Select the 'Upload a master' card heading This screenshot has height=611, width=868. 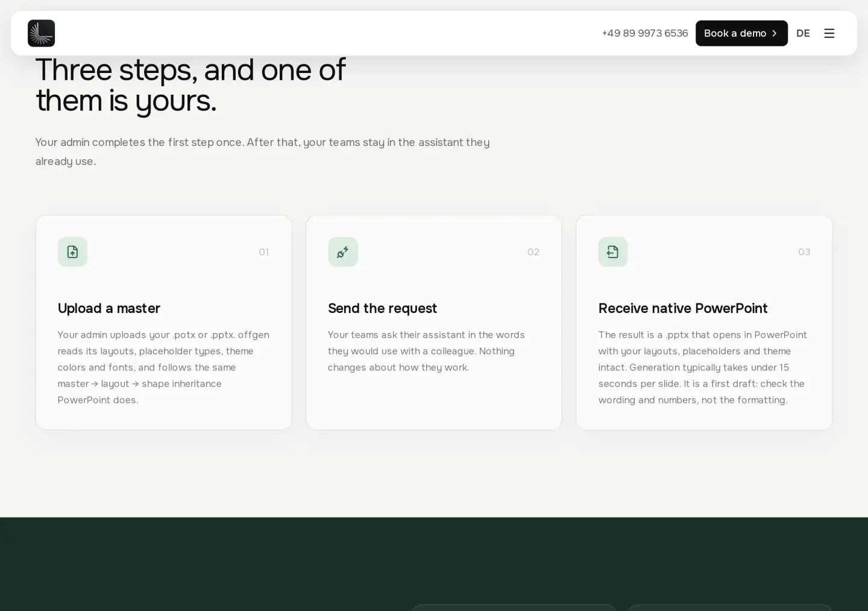(x=109, y=308)
